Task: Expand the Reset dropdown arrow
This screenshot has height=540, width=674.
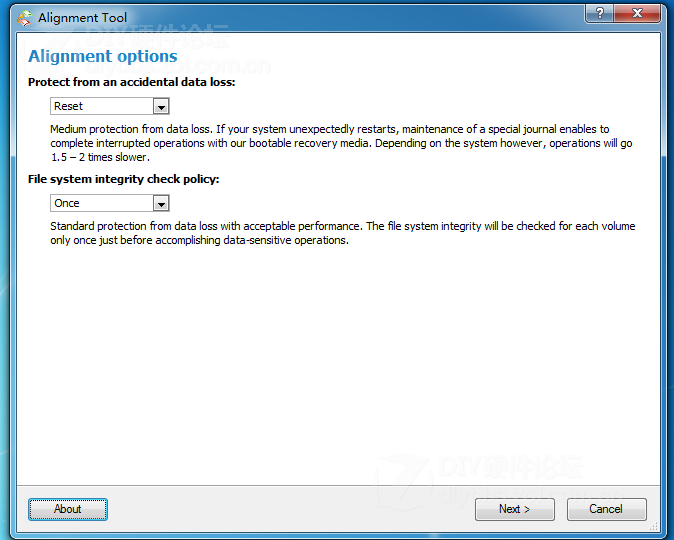Action: [161, 106]
